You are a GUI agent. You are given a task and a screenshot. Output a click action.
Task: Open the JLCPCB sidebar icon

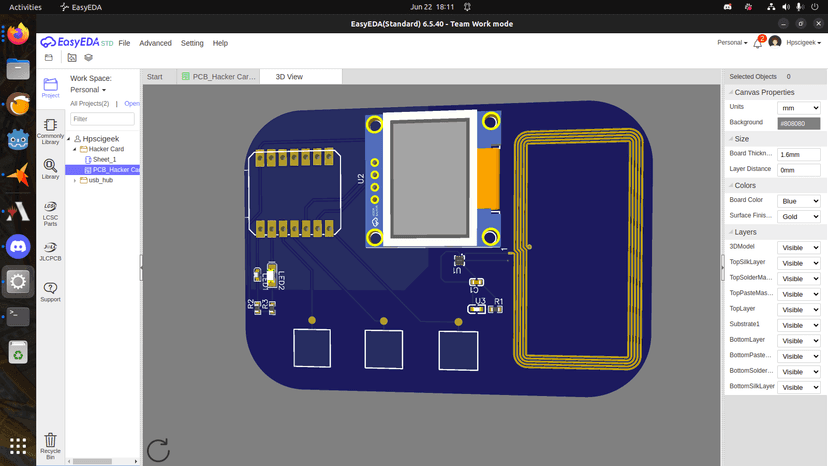[50, 250]
